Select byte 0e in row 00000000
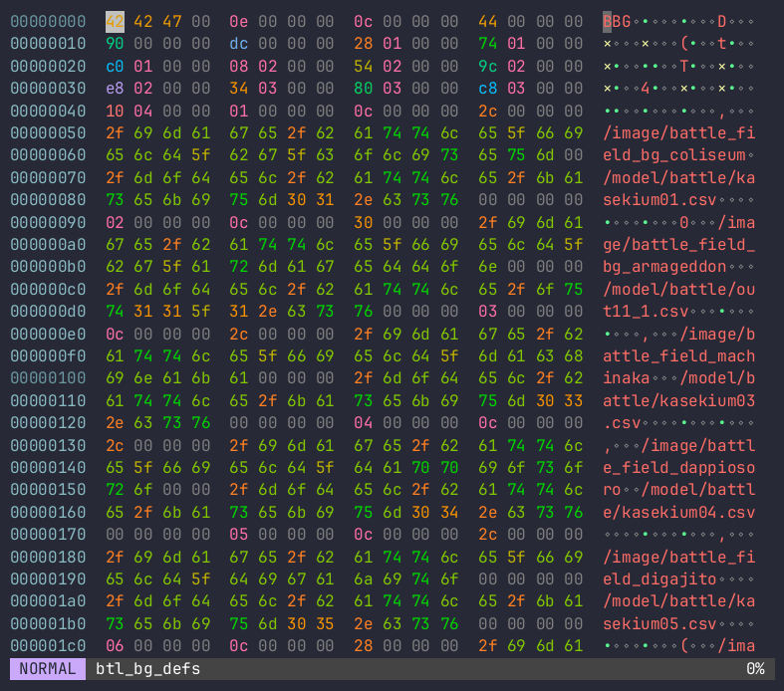Viewport: 784px width, 691px height. (238, 22)
